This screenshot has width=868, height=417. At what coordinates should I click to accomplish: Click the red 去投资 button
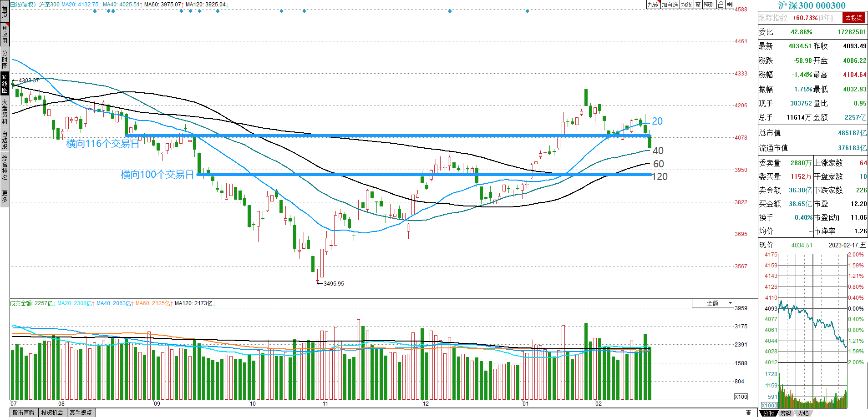point(853,18)
